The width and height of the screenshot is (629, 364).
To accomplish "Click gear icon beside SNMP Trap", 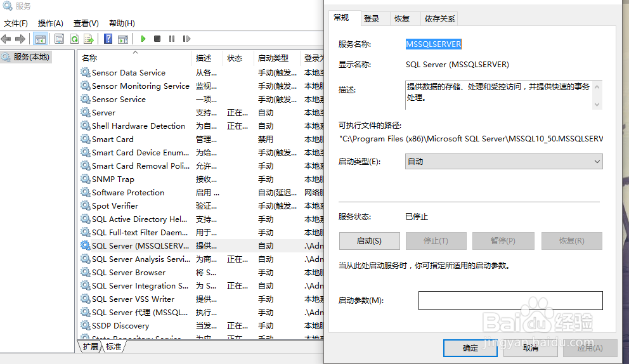I will pos(85,179).
